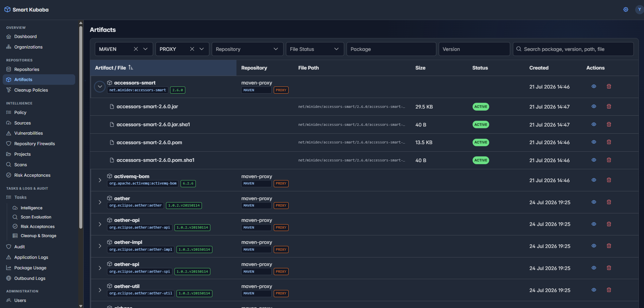View accessors-smart-2.6.0.pom details
Viewport: 644px width, 308px height.
594,142
